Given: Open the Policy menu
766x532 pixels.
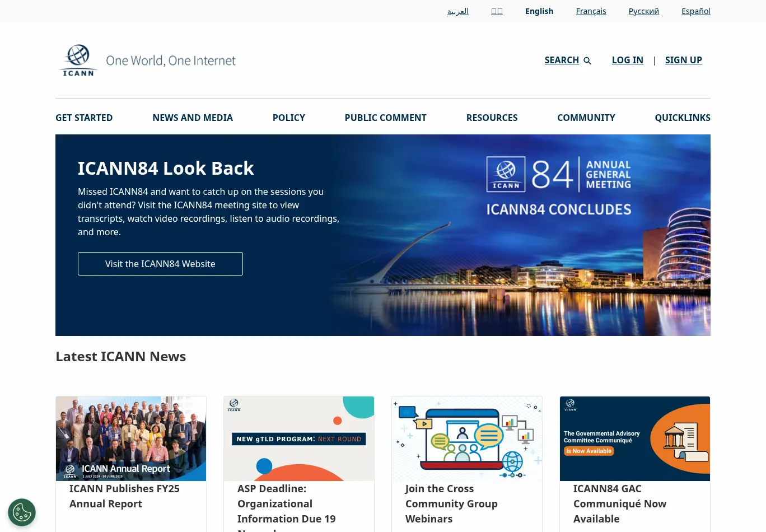Looking at the screenshot, I should (x=288, y=118).
